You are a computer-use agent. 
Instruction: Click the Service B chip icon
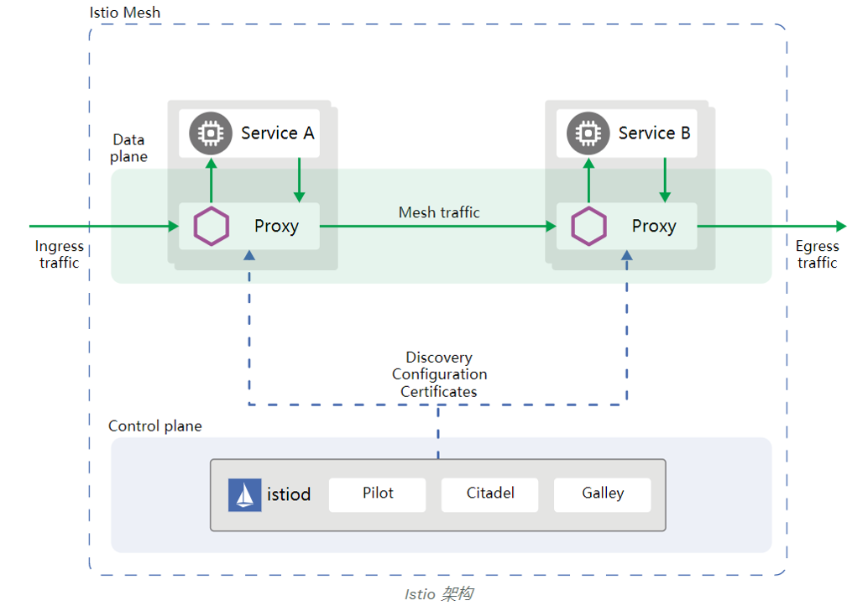click(x=588, y=133)
